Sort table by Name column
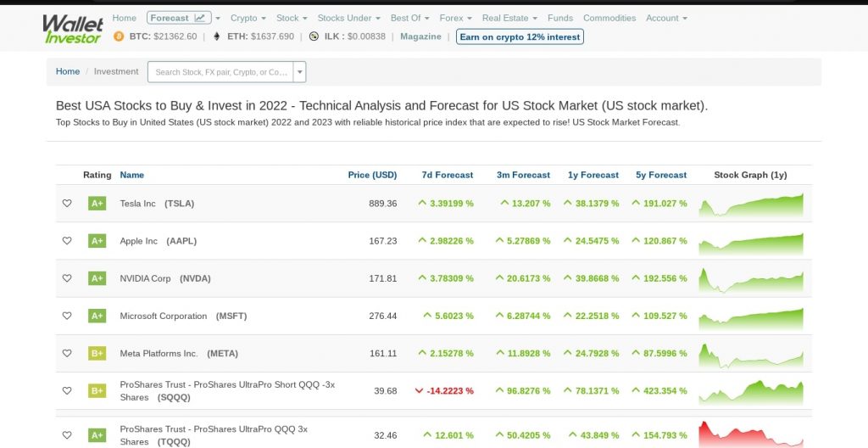 click(131, 175)
